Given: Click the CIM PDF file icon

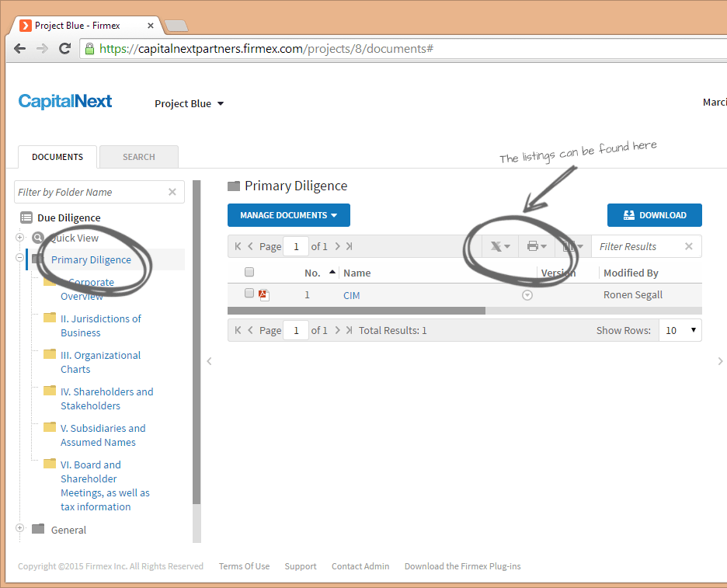Looking at the screenshot, I should coord(264,295).
